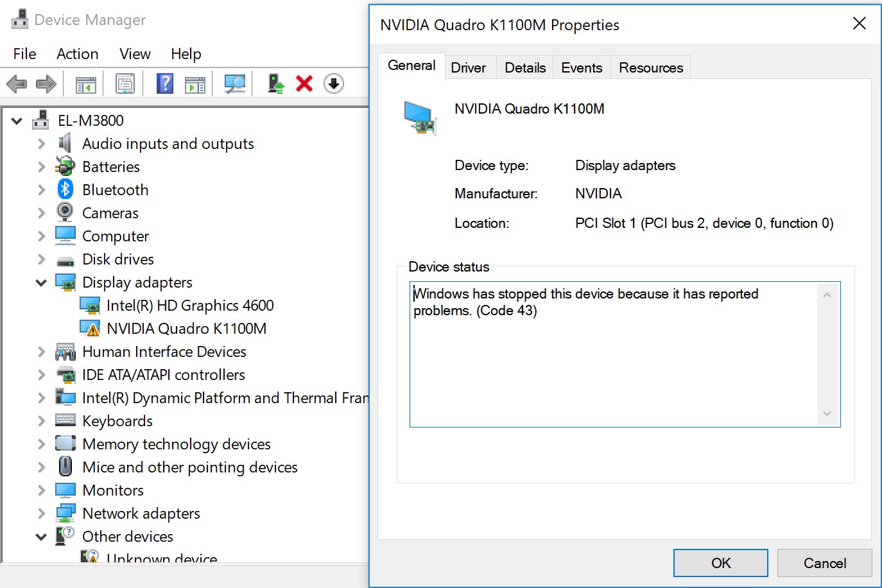Select the General tab
The width and height of the screenshot is (882, 588).
pyautogui.click(x=411, y=65)
